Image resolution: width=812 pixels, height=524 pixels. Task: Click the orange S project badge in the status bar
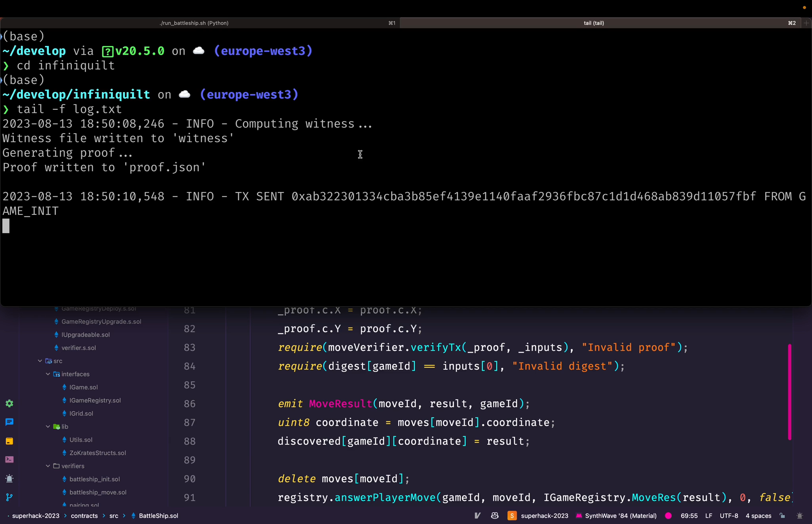pos(512,516)
